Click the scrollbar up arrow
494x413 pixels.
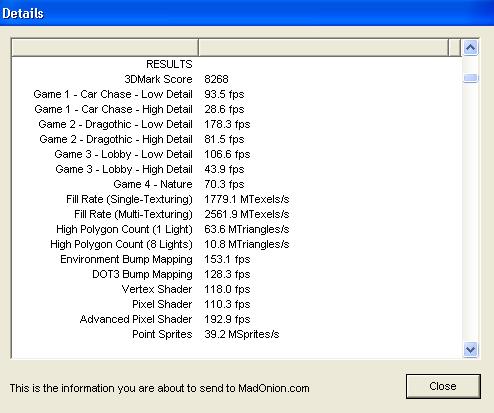point(470,48)
